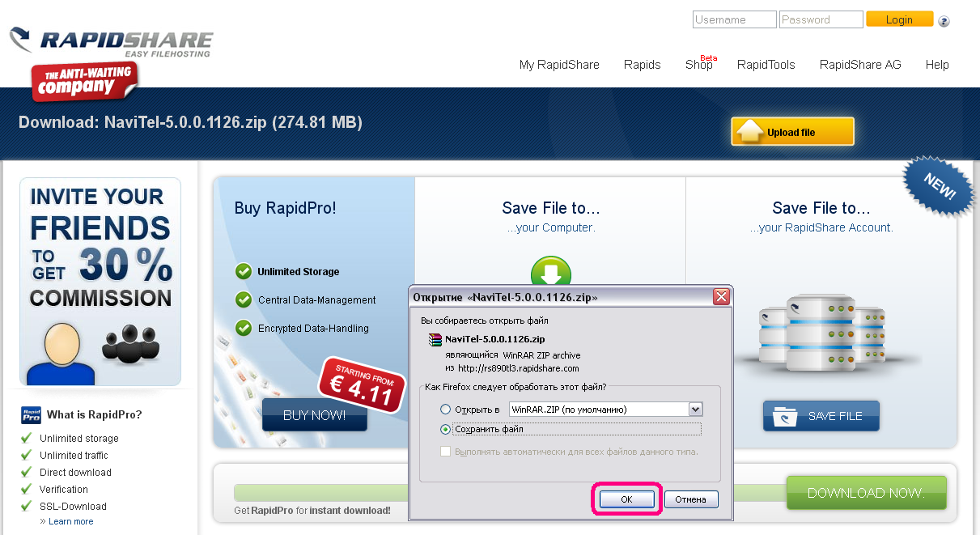Click the DOWNLOAD NOW button
Image resolution: width=980 pixels, height=535 pixels.
pyautogui.click(x=866, y=492)
